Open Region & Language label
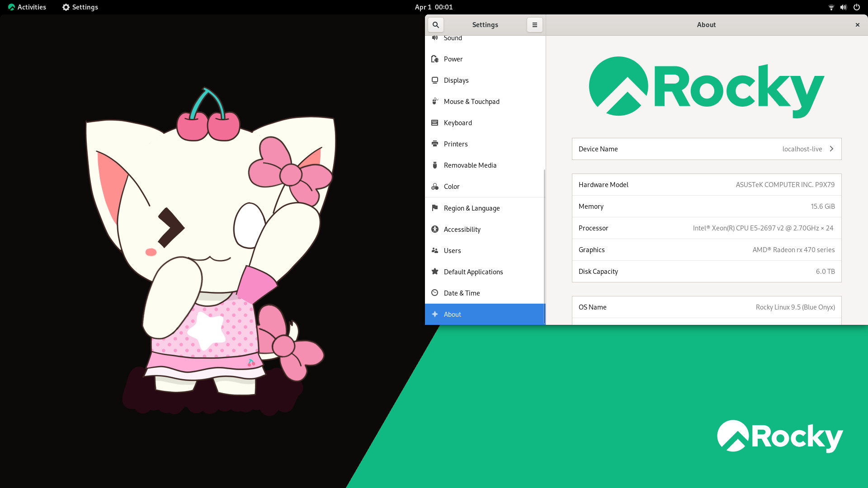Screen dimensions: 868x488 [472, 208]
